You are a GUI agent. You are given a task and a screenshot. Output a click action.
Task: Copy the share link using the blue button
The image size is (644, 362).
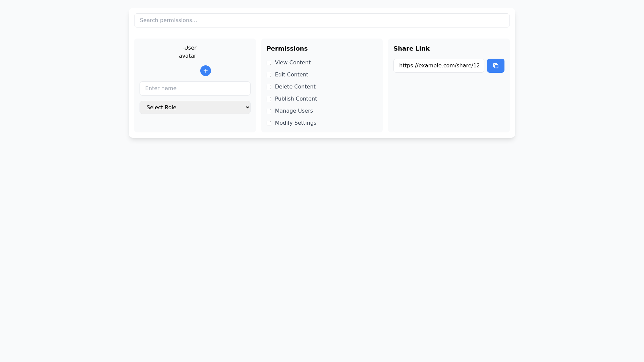495,65
